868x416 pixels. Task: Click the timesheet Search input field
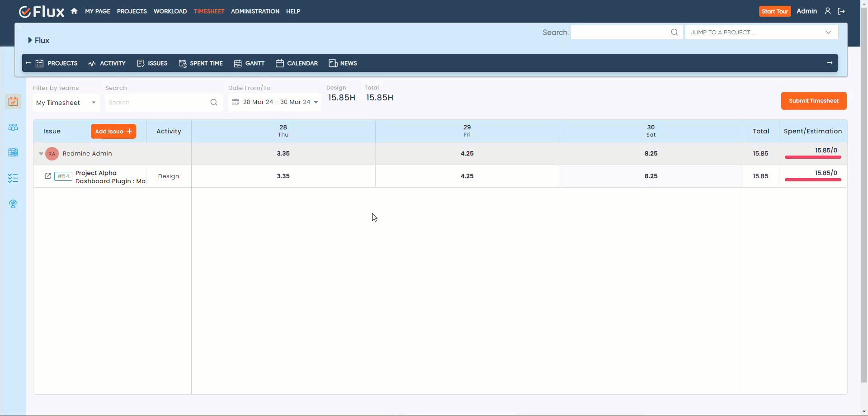point(158,103)
